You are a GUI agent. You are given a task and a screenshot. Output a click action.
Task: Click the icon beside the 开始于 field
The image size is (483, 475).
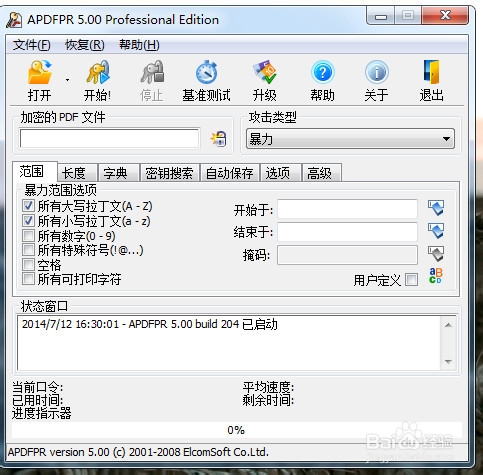tap(436, 208)
